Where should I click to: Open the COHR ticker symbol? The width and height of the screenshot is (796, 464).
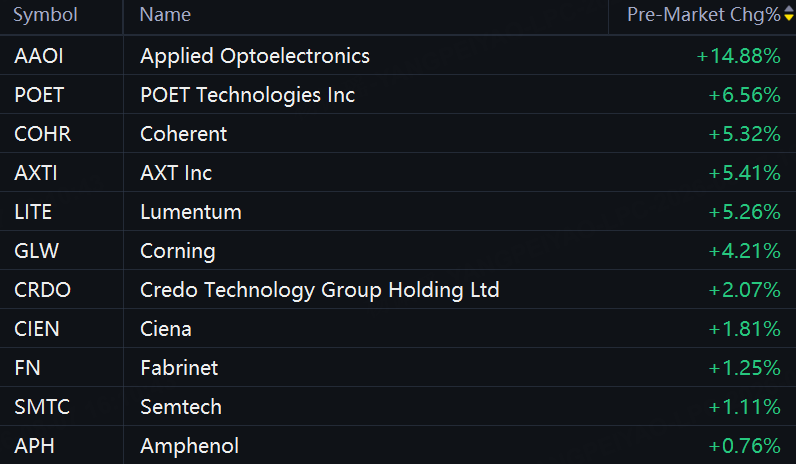click(x=43, y=134)
